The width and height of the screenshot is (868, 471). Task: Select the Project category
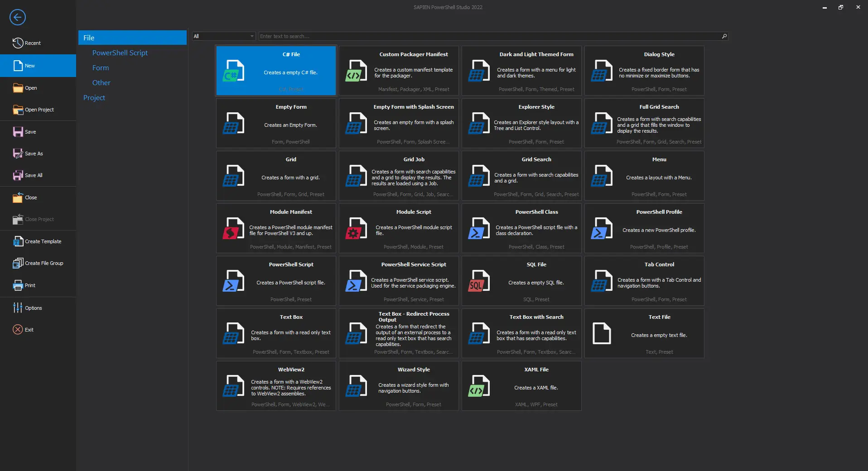tap(94, 98)
